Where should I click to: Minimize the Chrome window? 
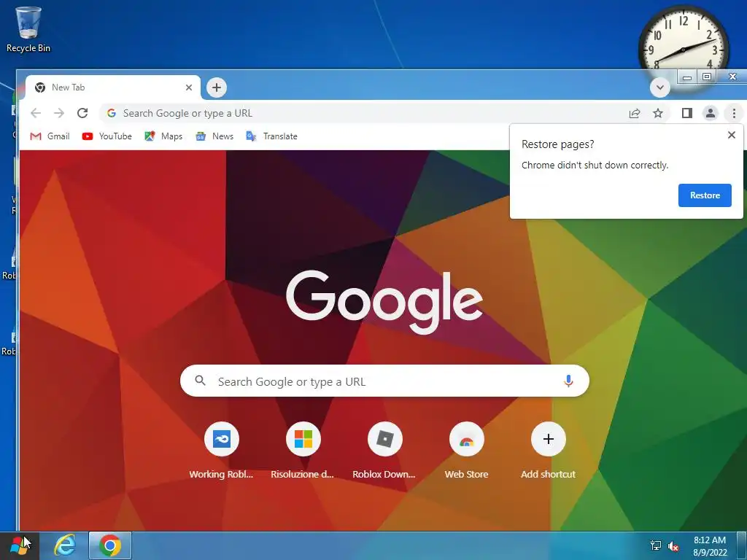point(687,77)
